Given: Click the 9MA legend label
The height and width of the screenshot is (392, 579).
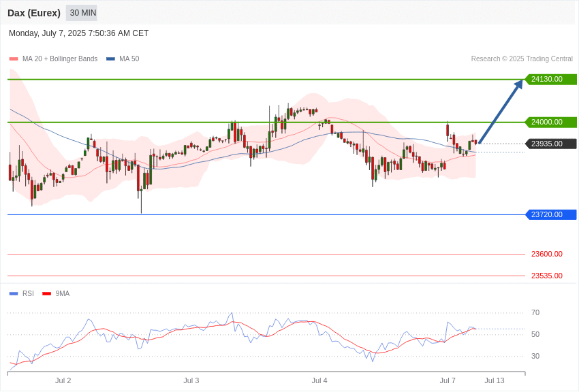Looking at the screenshot, I should coord(63,293).
